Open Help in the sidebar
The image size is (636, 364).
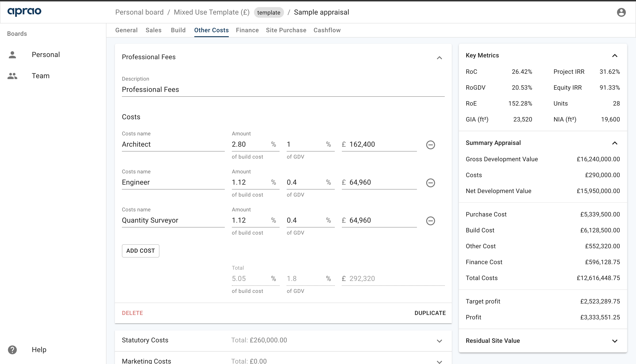tap(39, 350)
